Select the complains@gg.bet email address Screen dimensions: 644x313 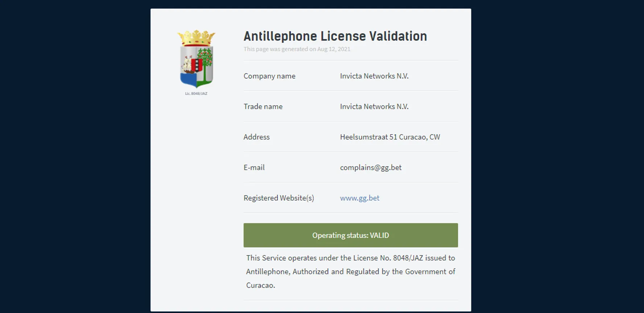click(x=371, y=168)
